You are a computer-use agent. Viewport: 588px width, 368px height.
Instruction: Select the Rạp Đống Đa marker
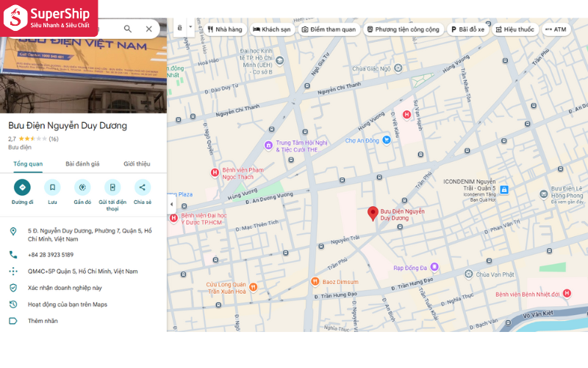click(x=434, y=267)
